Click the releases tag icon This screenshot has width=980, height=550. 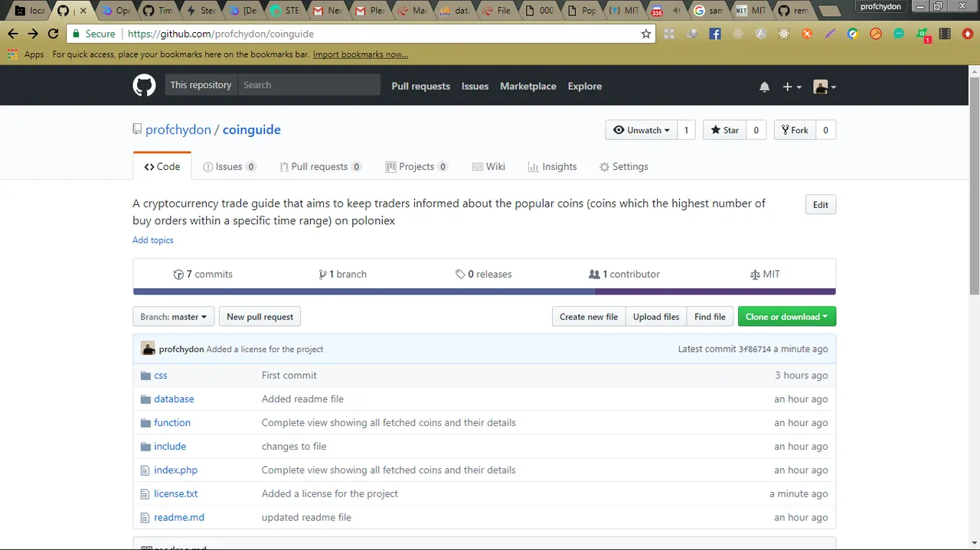tap(460, 275)
